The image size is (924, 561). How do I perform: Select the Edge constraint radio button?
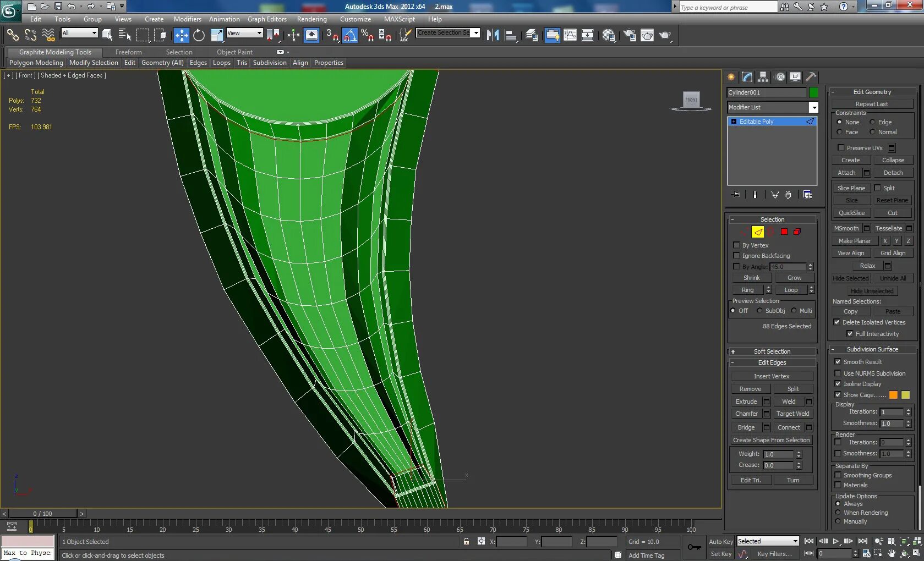coord(872,122)
